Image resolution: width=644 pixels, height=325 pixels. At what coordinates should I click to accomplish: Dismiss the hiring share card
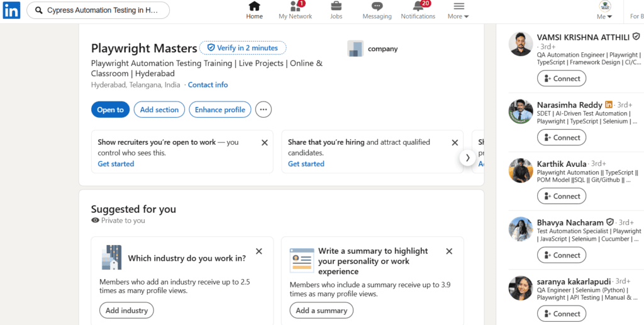(x=455, y=143)
